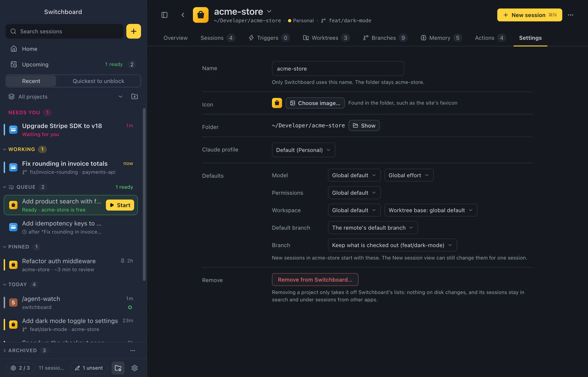Open the 1 unsent drafts pill
The height and width of the screenshot is (377, 588).
89,368
